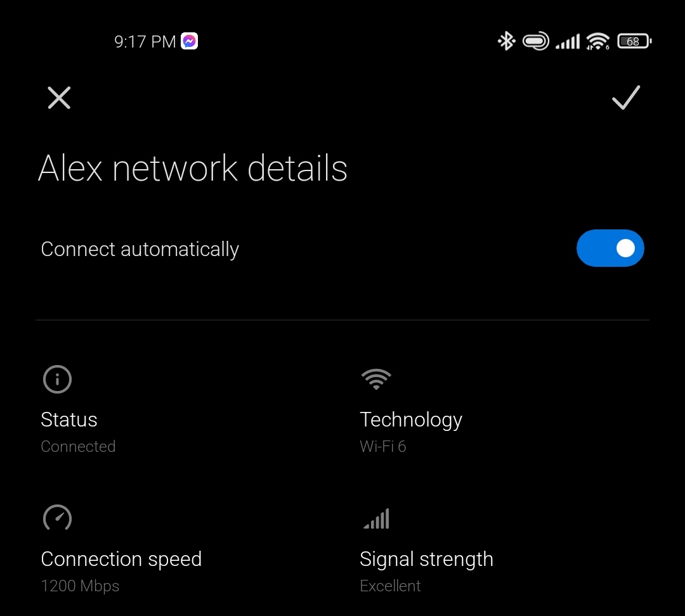The height and width of the screenshot is (616, 685).
Task: Tap the Signal strength label
Action: (x=426, y=559)
